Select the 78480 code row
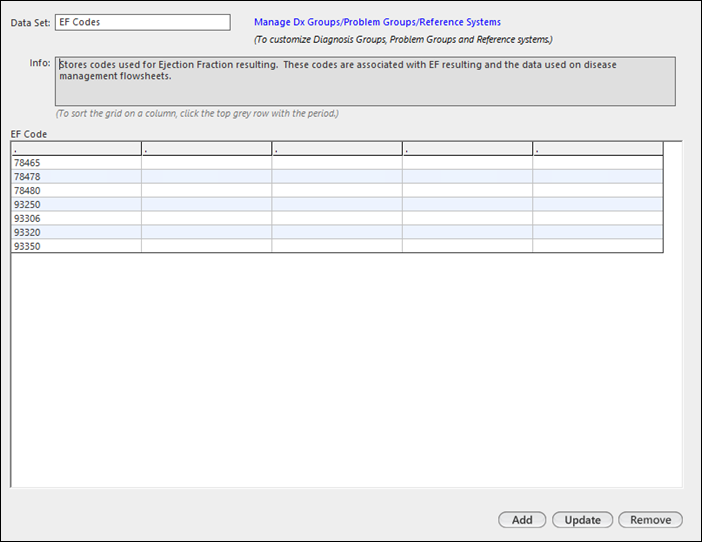 (337, 191)
